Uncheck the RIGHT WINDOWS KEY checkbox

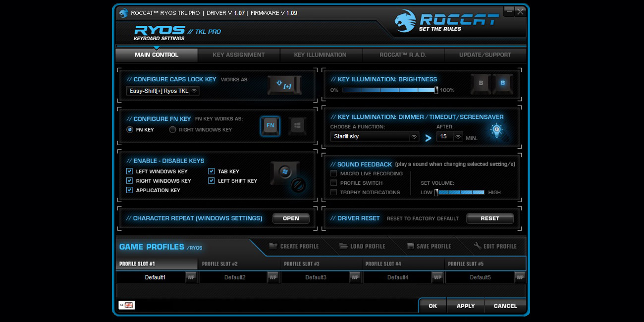[x=129, y=181]
